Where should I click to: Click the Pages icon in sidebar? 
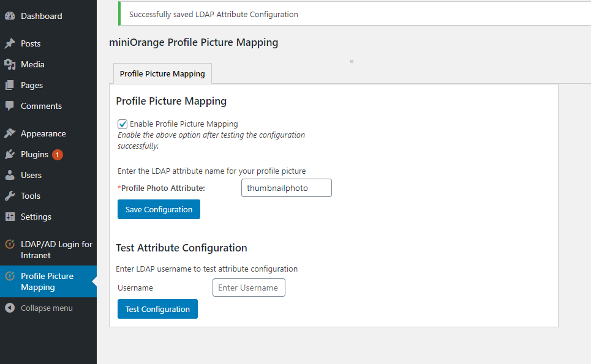tap(10, 85)
